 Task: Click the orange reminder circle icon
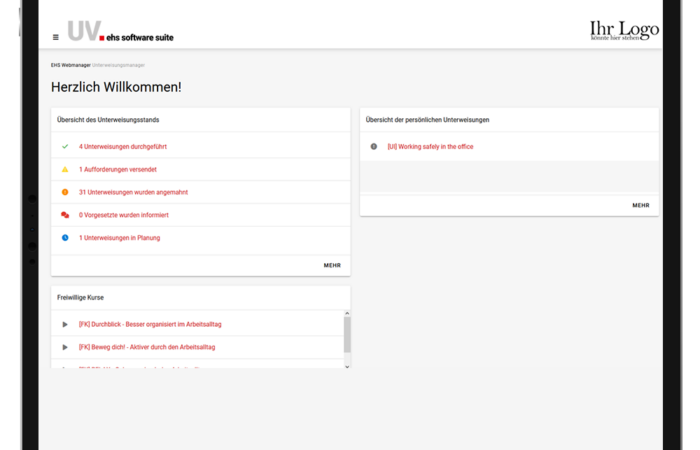[65, 192]
